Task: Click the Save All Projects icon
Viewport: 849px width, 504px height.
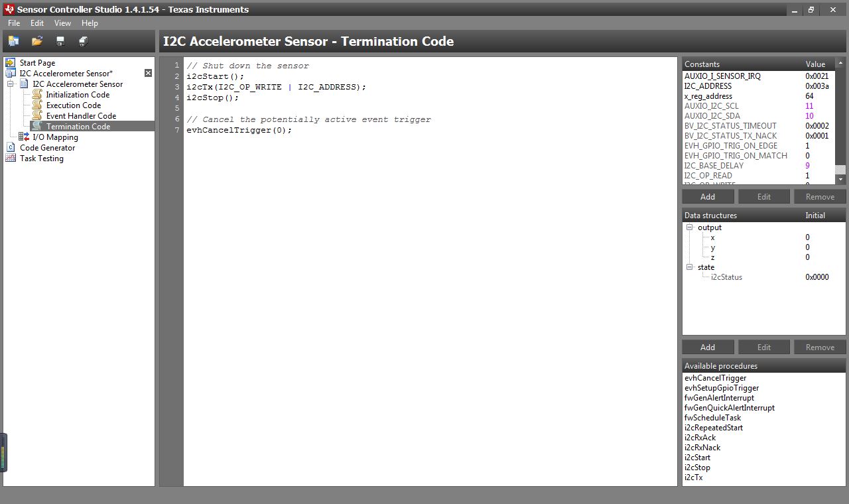Action: pyautogui.click(x=84, y=41)
